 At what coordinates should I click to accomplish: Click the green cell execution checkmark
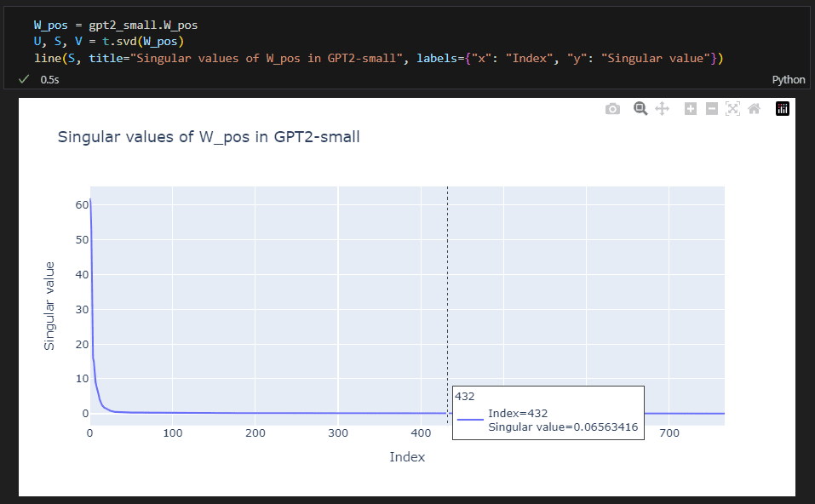(23, 79)
